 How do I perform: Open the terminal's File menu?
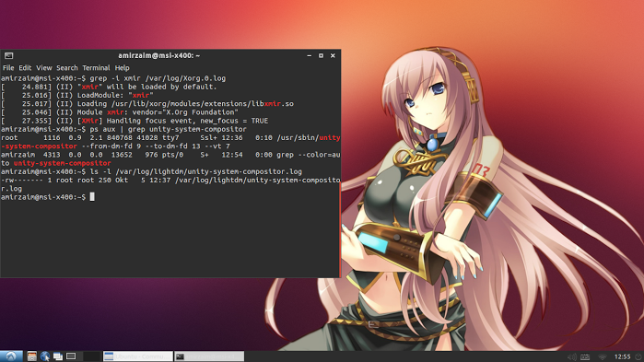tap(8, 68)
